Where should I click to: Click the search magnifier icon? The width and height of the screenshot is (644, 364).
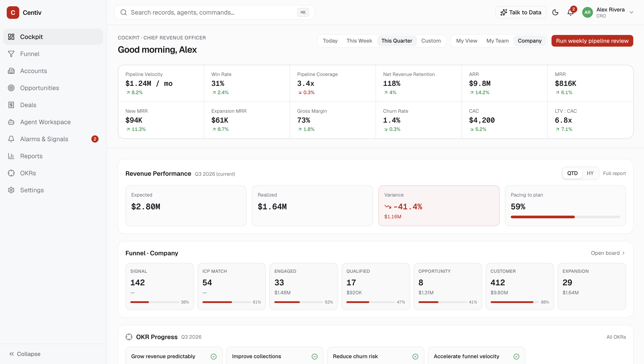124,12
